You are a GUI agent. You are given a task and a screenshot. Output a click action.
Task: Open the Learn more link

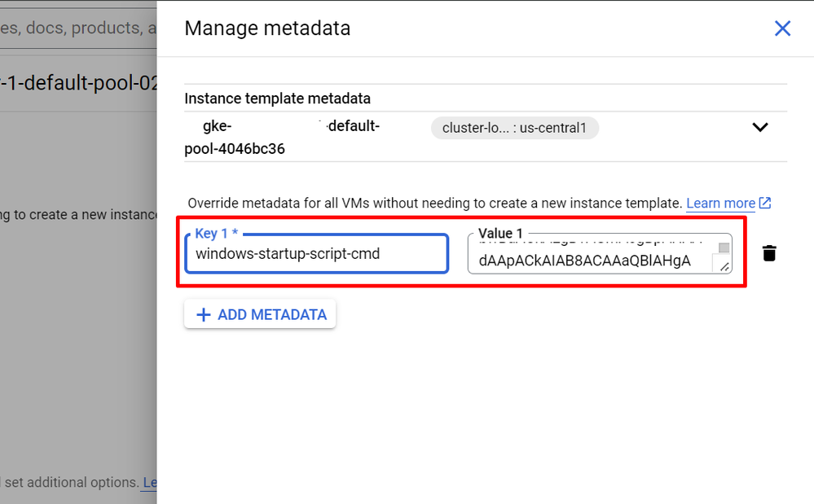point(720,203)
